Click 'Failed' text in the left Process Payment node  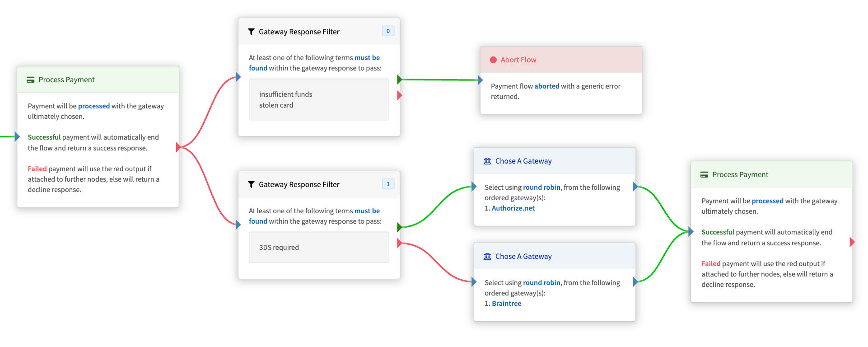point(37,169)
